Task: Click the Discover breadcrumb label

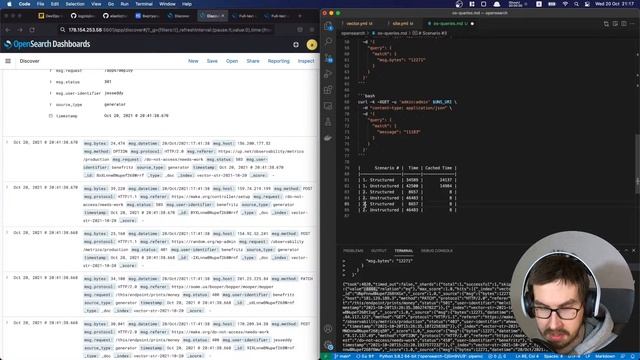Action: [x=29, y=61]
